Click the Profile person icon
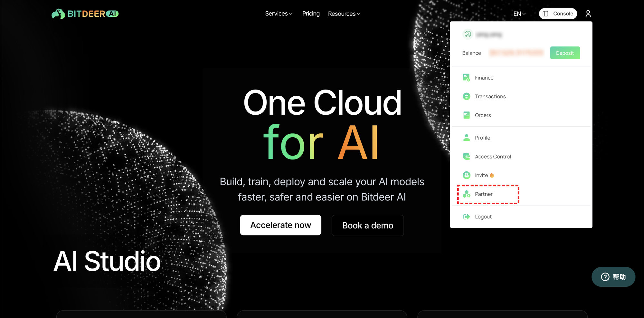 (466, 138)
